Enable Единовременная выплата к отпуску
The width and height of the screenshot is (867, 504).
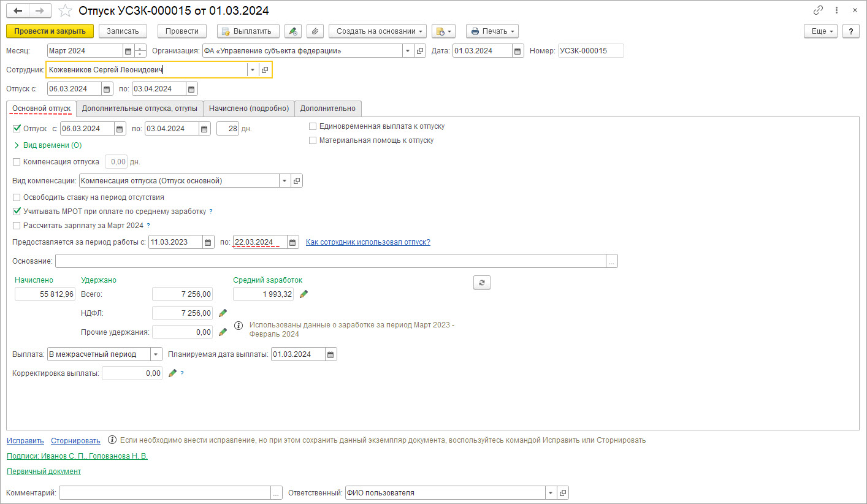(x=313, y=126)
